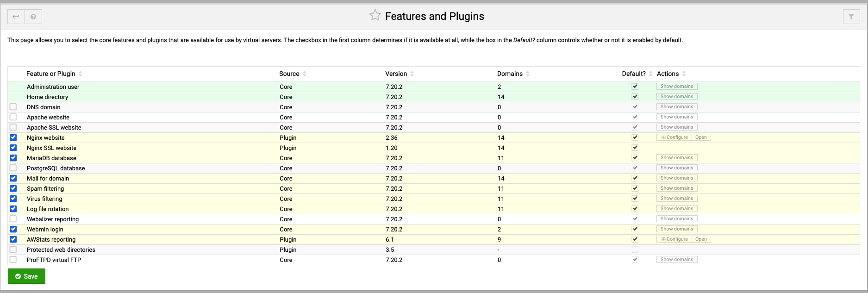Image resolution: width=868 pixels, height=293 pixels.
Task: Show domains for MariaDB database
Action: point(677,158)
